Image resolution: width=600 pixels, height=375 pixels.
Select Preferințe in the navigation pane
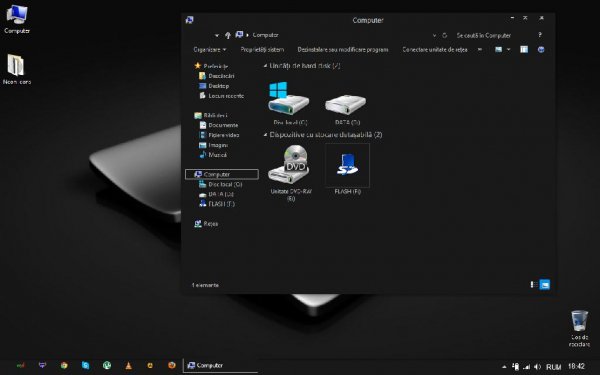coord(211,66)
